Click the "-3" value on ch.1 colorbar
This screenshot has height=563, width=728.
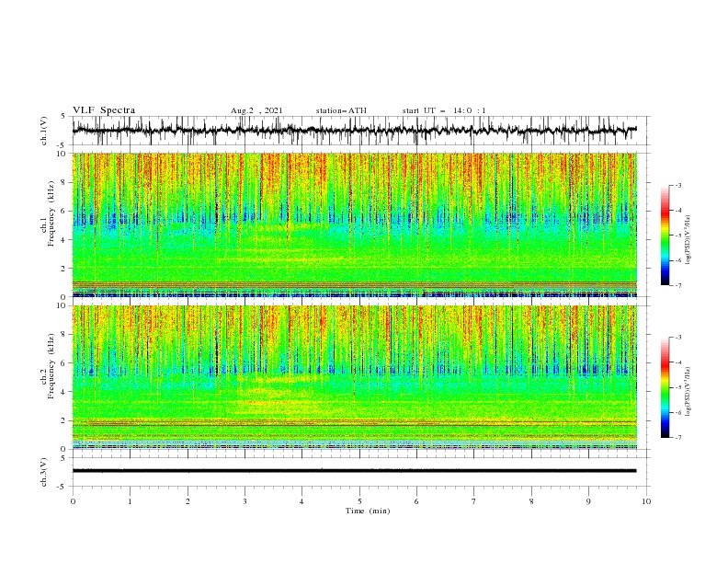[x=678, y=185]
